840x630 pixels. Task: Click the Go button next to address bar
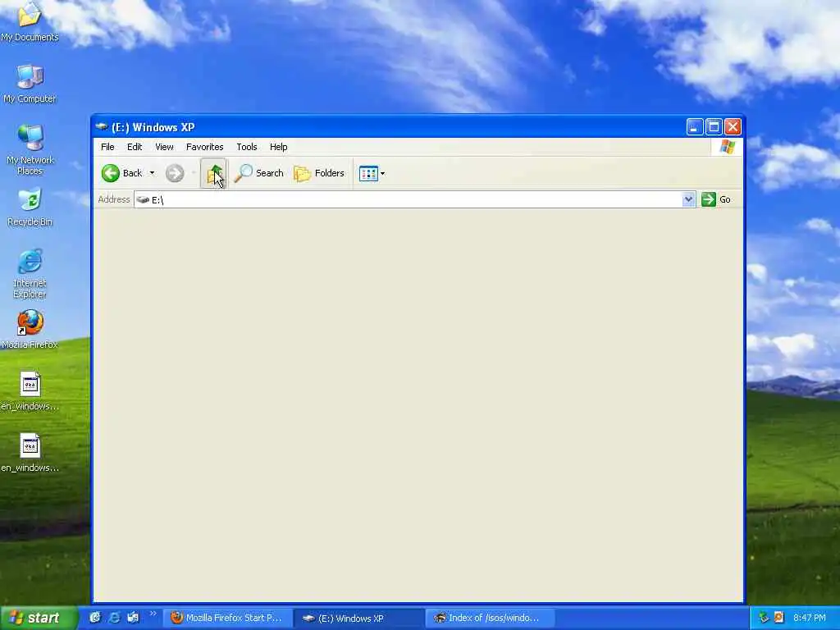click(x=716, y=199)
